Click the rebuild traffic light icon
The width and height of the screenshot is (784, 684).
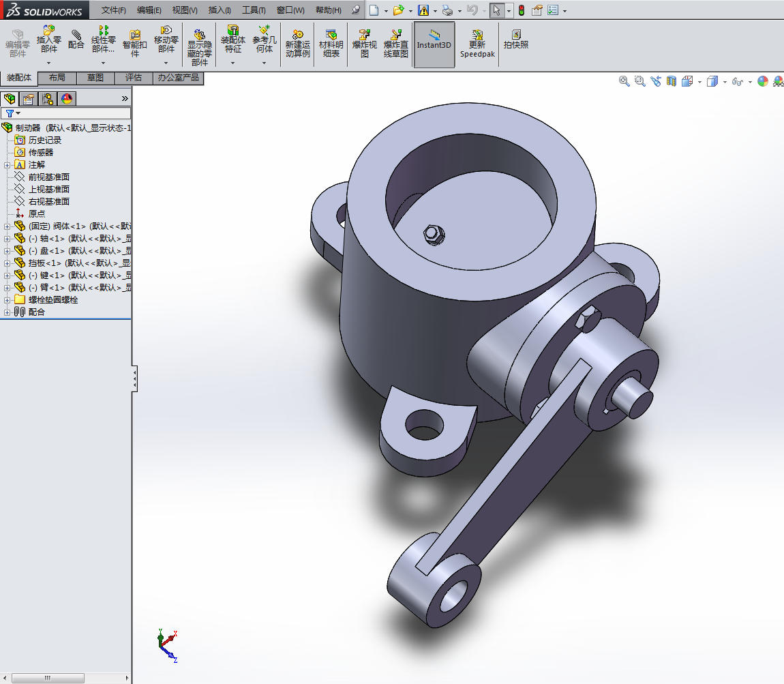pos(522,10)
